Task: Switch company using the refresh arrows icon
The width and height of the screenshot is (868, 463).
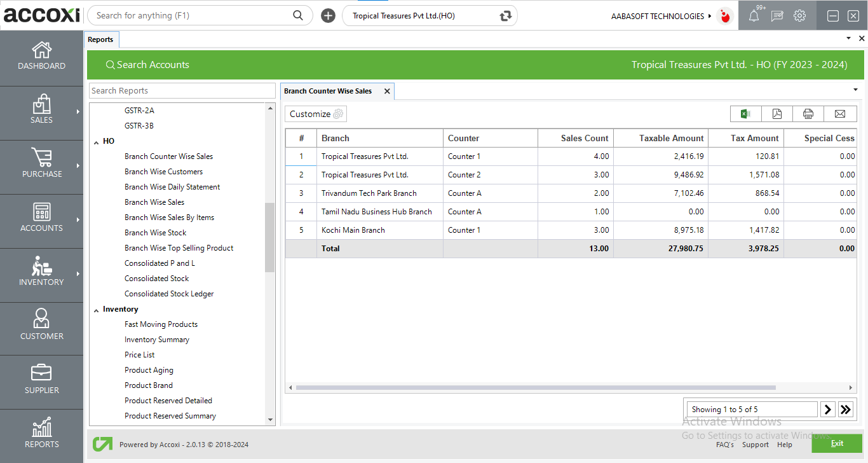Action: 505,16
